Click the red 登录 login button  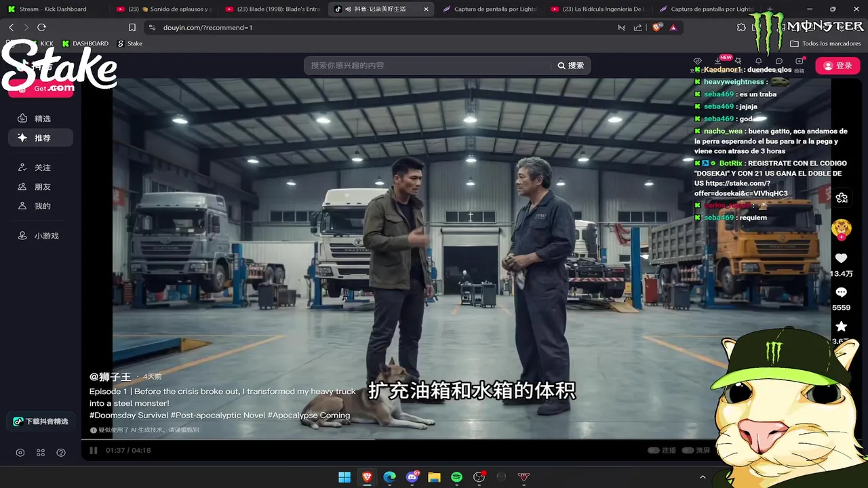[838, 66]
